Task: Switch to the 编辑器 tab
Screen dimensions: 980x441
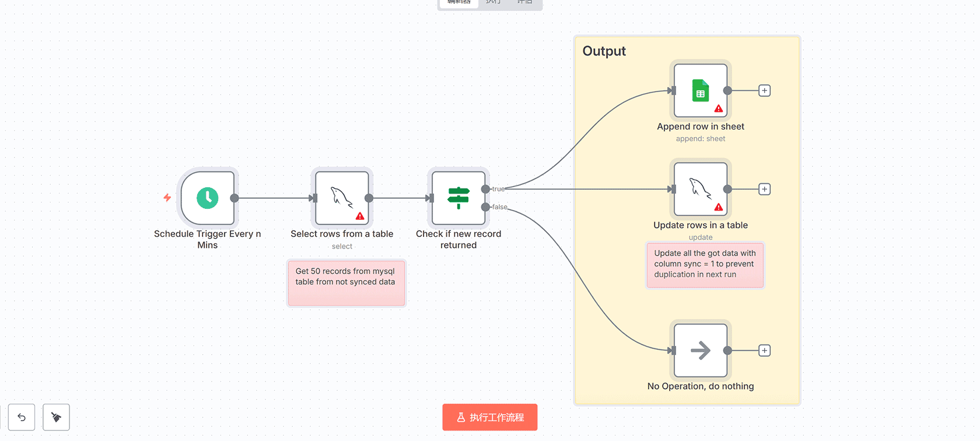Action: pyautogui.click(x=459, y=2)
